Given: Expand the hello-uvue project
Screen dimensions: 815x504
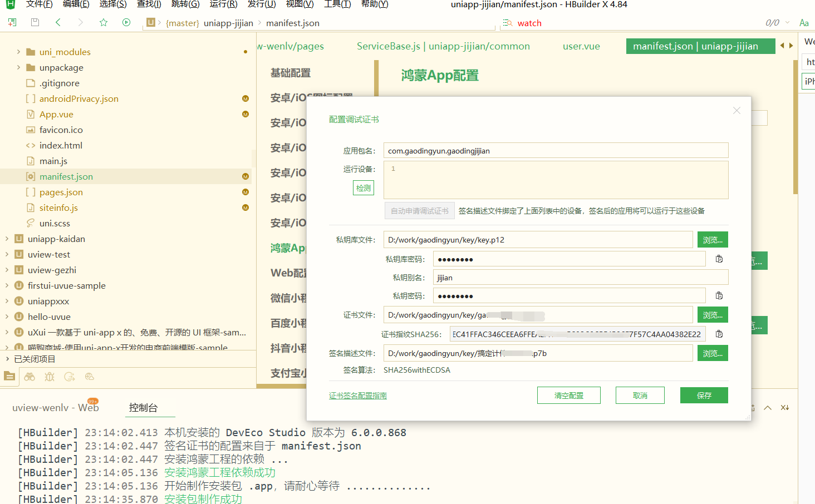Looking at the screenshot, I should coord(7,317).
